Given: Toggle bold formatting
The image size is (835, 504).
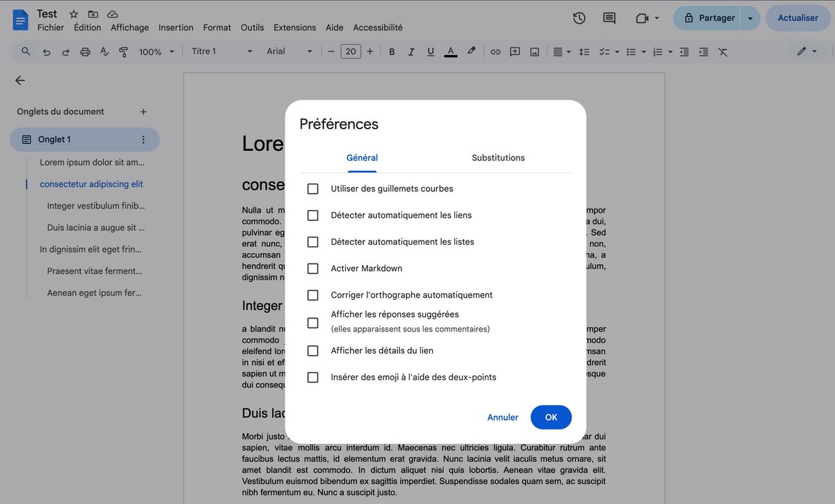Looking at the screenshot, I should coord(391,51).
